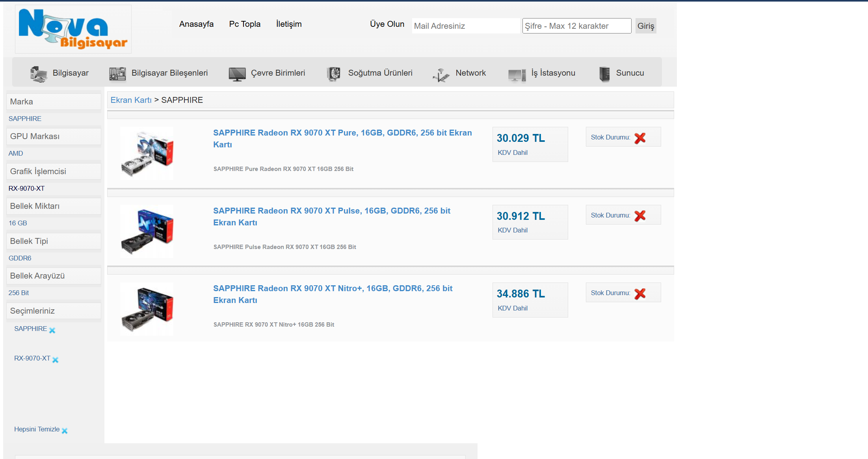Click the Hepsini Temizle link text

[37, 429]
